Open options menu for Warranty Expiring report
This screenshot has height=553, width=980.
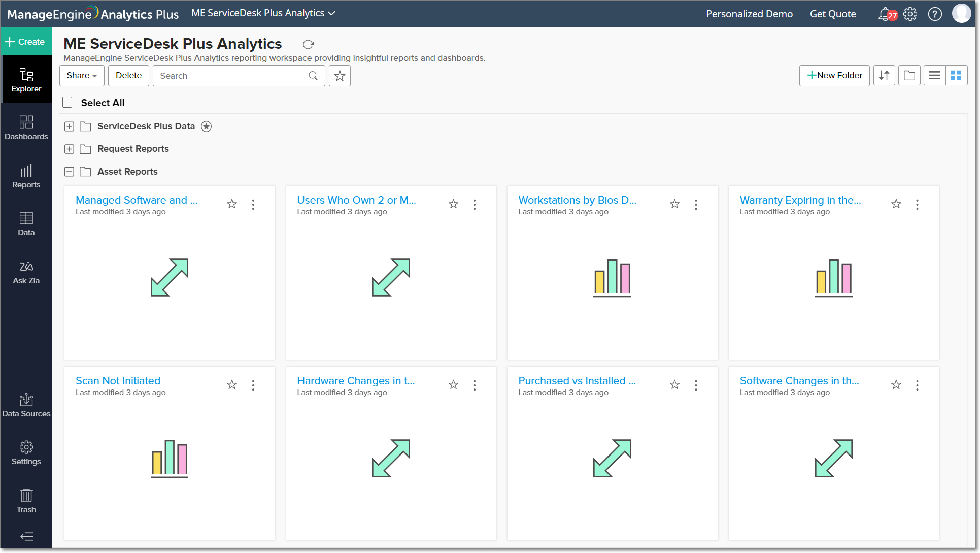tap(917, 204)
